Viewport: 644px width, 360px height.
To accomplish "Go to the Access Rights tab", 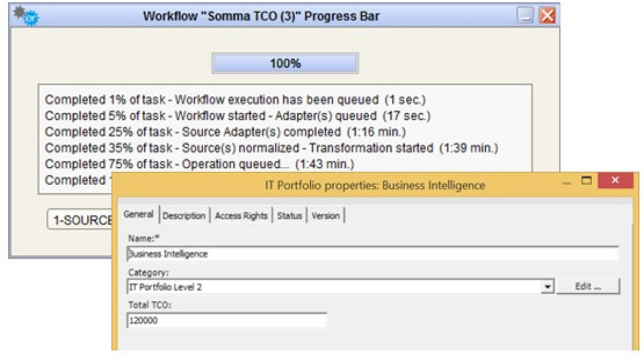I will pos(241,216).
